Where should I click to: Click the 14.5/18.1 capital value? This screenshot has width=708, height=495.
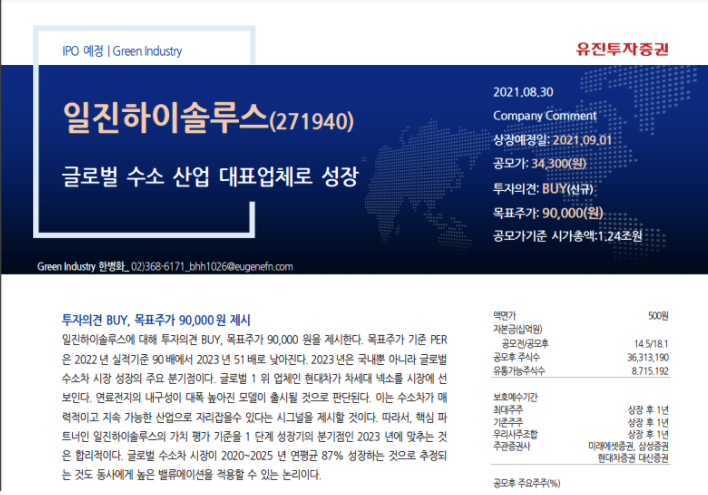pyautogui.click(x=651, y=344)
